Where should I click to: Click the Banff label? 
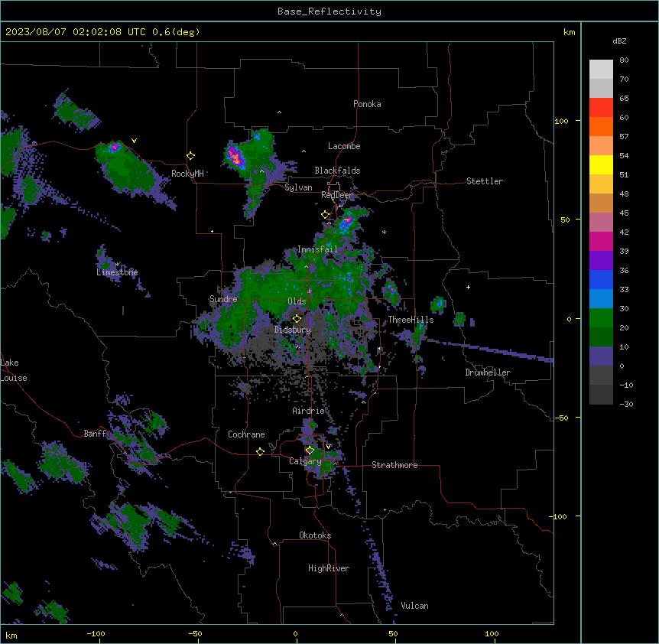coord(95,434)
